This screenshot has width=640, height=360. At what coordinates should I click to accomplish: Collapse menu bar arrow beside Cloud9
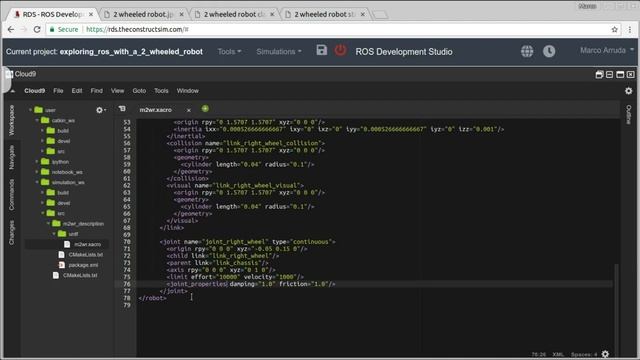[13, 91]
